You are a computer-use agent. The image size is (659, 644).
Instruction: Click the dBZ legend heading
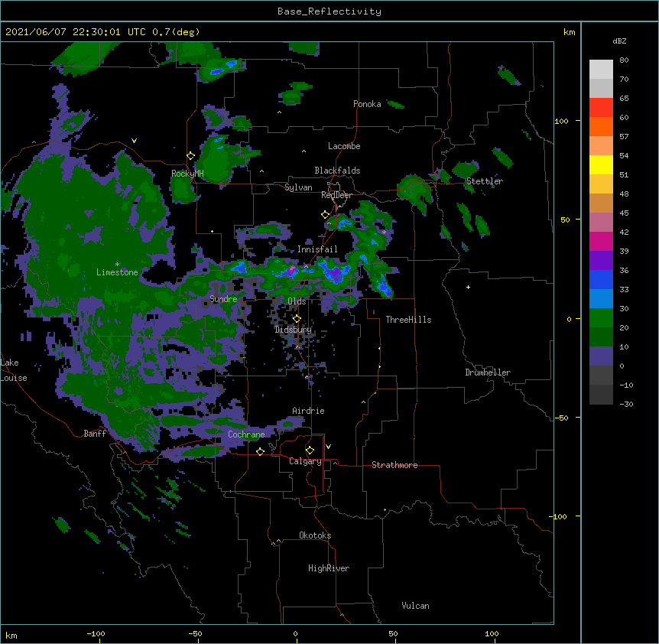tap(619, 41)
